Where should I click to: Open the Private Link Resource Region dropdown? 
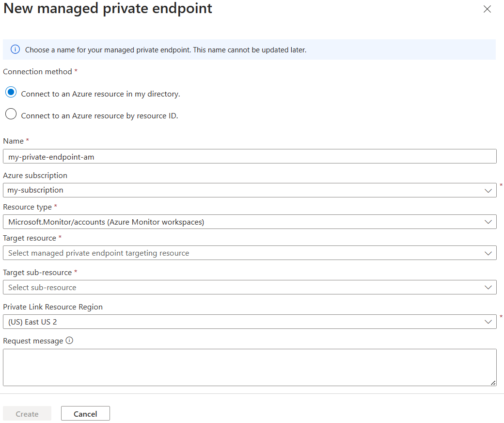click(249, 322)
